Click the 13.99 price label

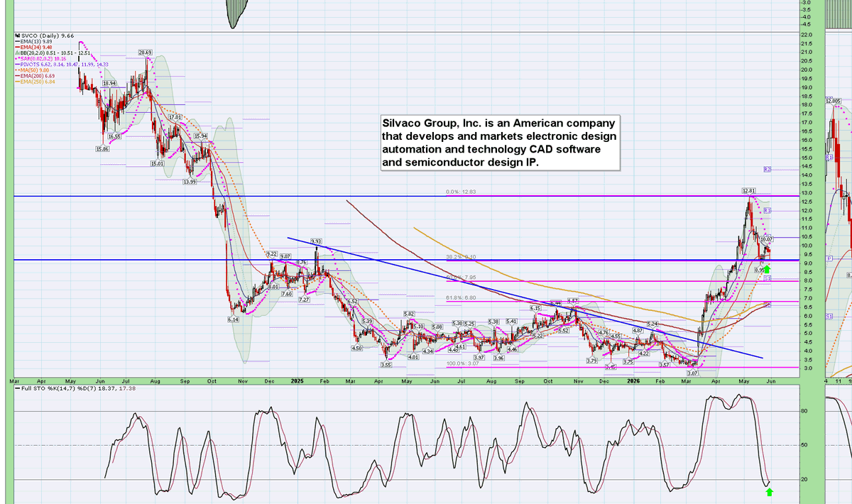coord(190,182)
